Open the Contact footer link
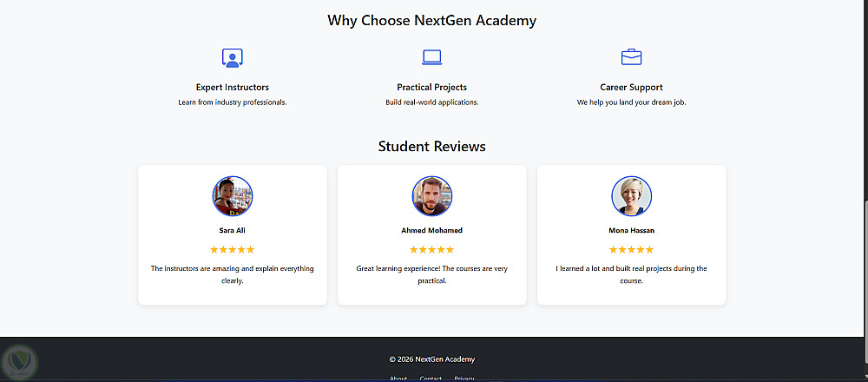This screenshot has height=382, width=868. (x=431, y=379)
